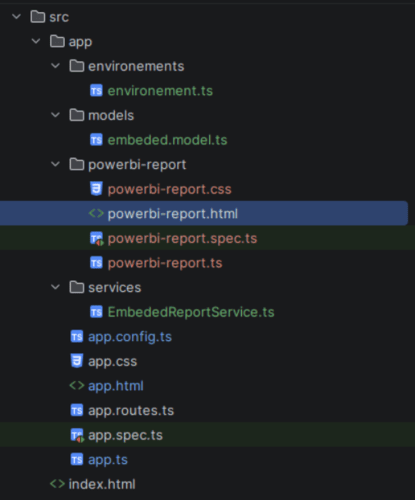This screenshot has width=415, height=500.
Task: Collapse the src folder chevron
Action: pos(16,16)
